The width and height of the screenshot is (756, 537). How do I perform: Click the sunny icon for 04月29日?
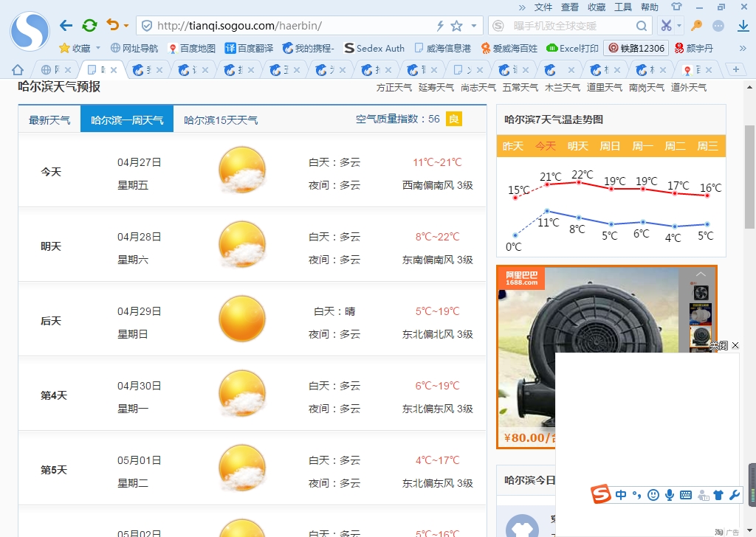pyautogui.click(x=241, y=319)
